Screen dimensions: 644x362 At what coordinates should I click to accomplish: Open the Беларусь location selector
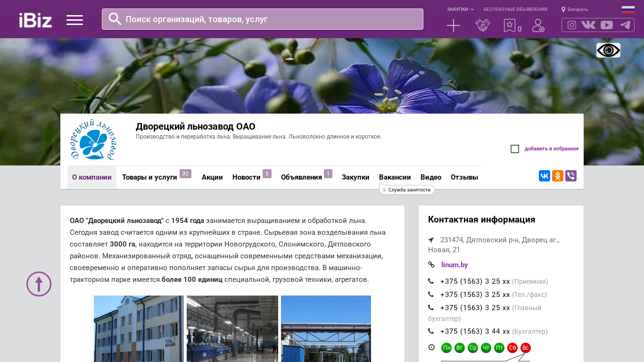pos(575,9)
